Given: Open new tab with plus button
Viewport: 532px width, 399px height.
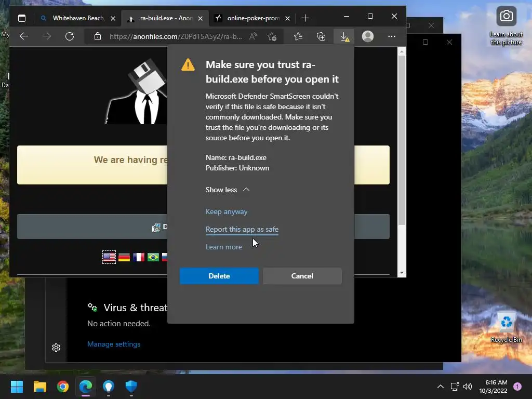Looking at the screenshot, I should point(305,18).
